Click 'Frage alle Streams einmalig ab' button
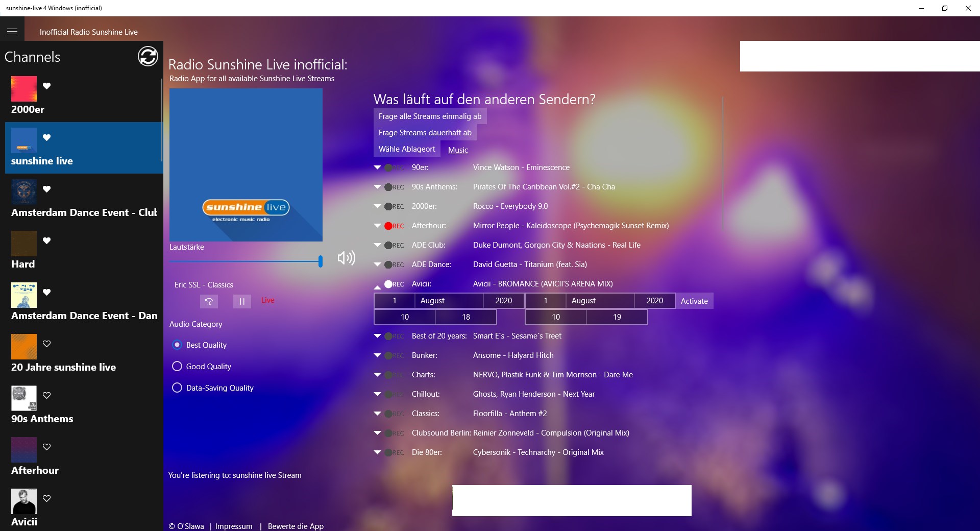 tap(430, 116)
